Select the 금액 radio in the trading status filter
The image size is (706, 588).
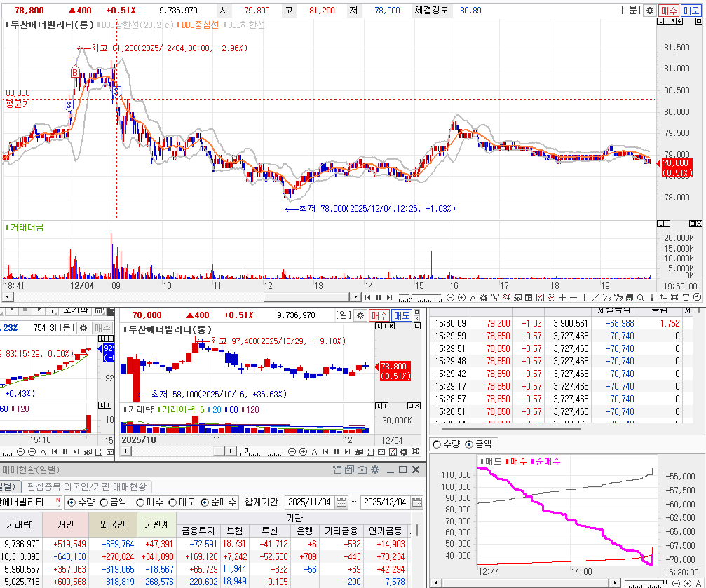coord(104,502)
